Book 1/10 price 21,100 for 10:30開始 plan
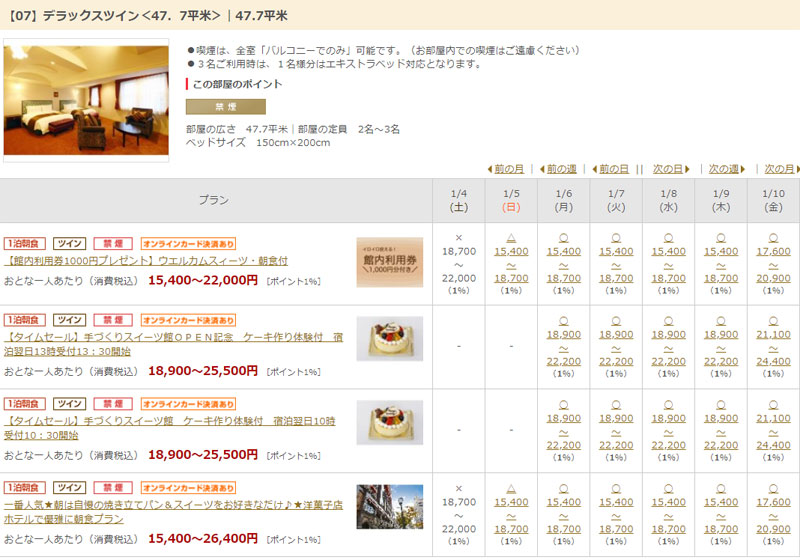800x560 pixels. click(773, 418)
